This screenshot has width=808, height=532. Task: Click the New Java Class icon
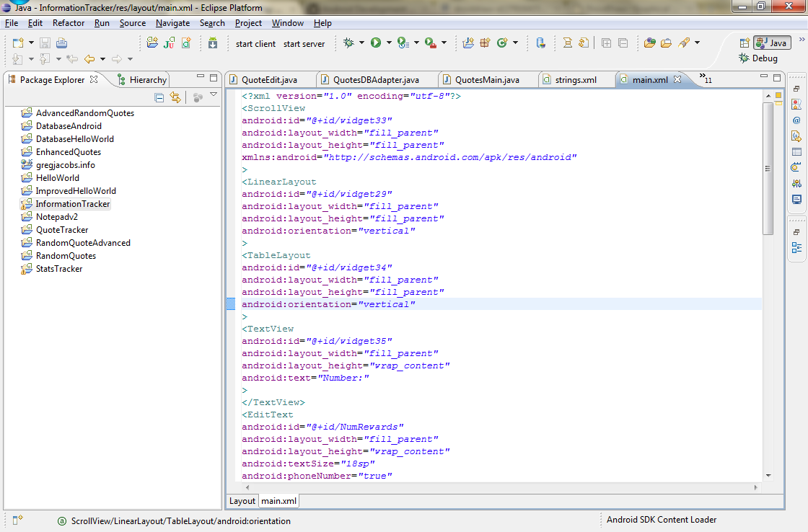pos(502,43)
